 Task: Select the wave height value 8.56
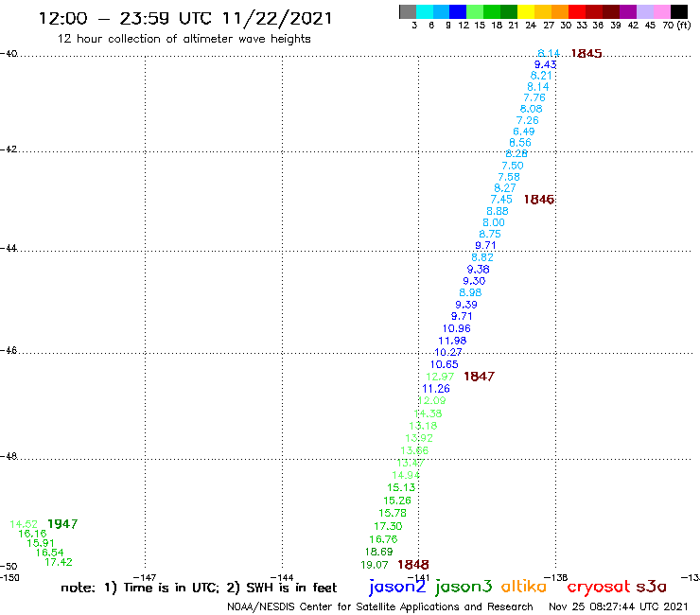tap(520, 143)
